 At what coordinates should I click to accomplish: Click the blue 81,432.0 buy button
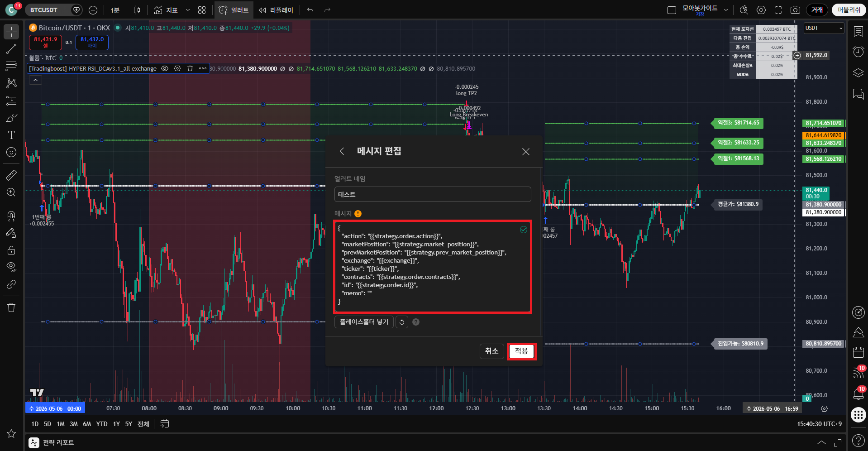pos(92,42)
